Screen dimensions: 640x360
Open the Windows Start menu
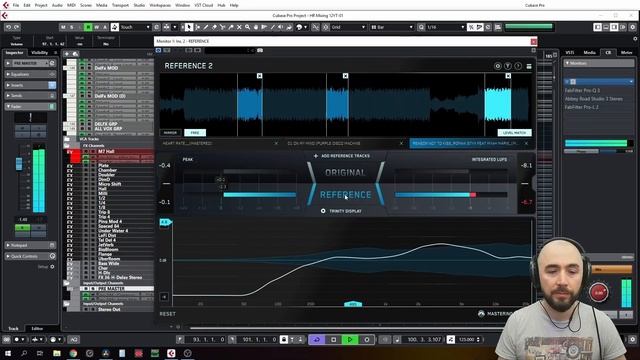(x=7, y=353)
